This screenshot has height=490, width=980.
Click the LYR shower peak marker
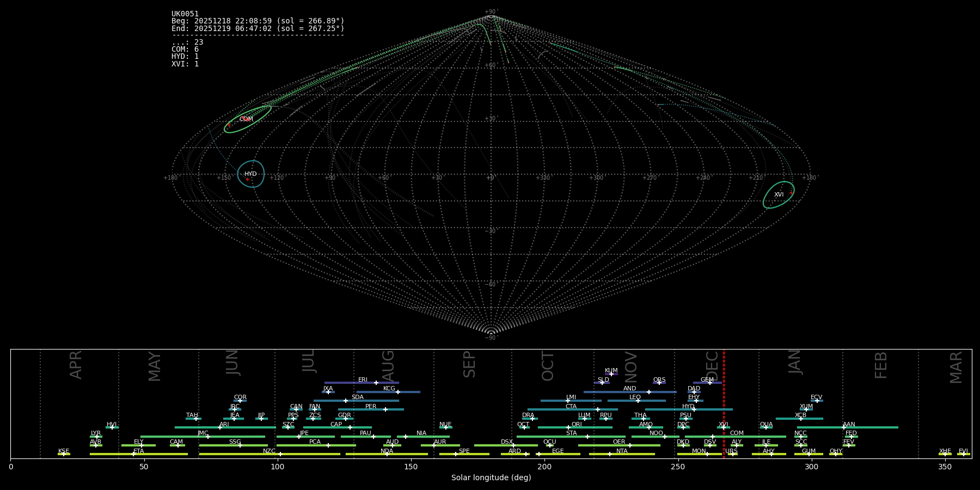coord(97,437)
